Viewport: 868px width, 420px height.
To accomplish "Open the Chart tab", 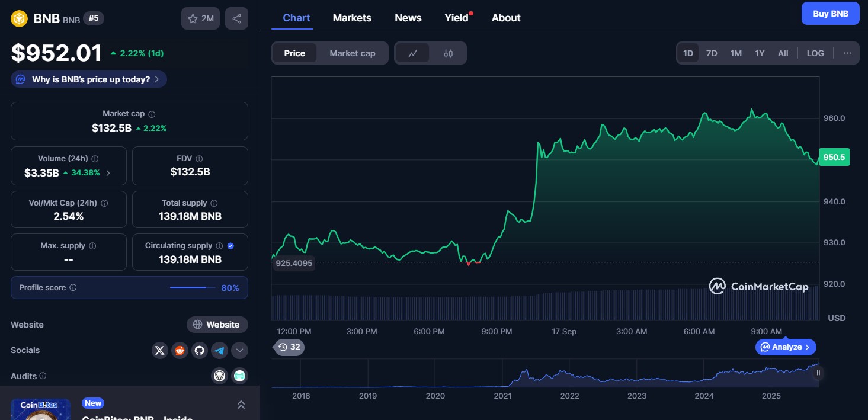I will pyautogui.click(x=296, y=18).
